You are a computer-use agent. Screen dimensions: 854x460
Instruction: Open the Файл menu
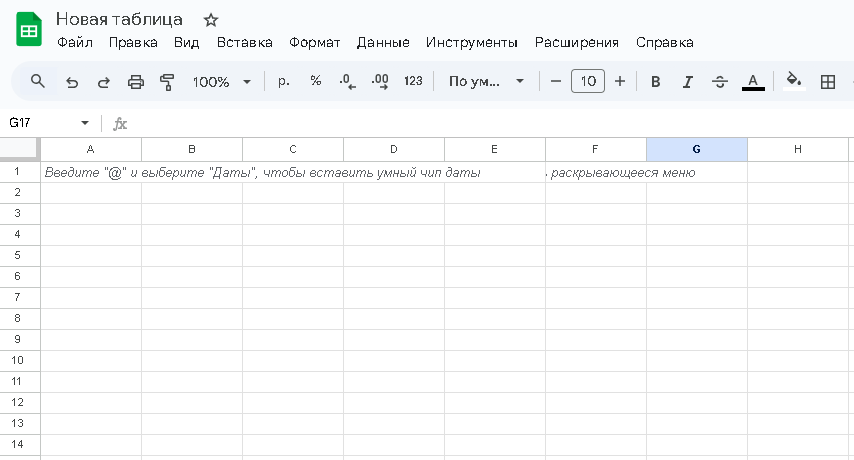coord(75,42)
